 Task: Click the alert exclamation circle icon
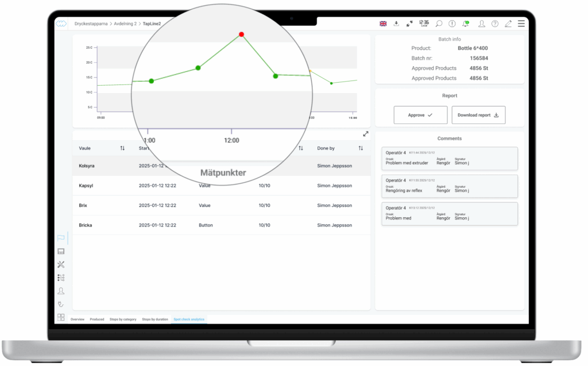point(452,24)
